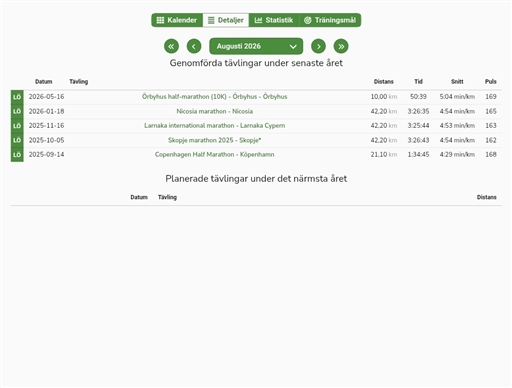Screen dimensions: 512x388
Task: Open the Träningsmål tab
Action: [x=330, y=20]
